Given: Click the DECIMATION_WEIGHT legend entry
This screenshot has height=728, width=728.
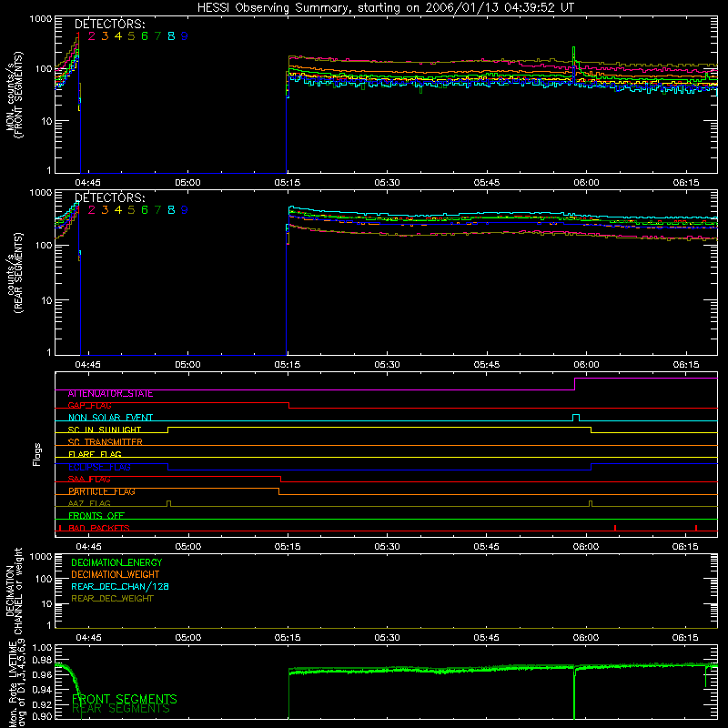Looking at the screenshot, I should pos(116,574).
